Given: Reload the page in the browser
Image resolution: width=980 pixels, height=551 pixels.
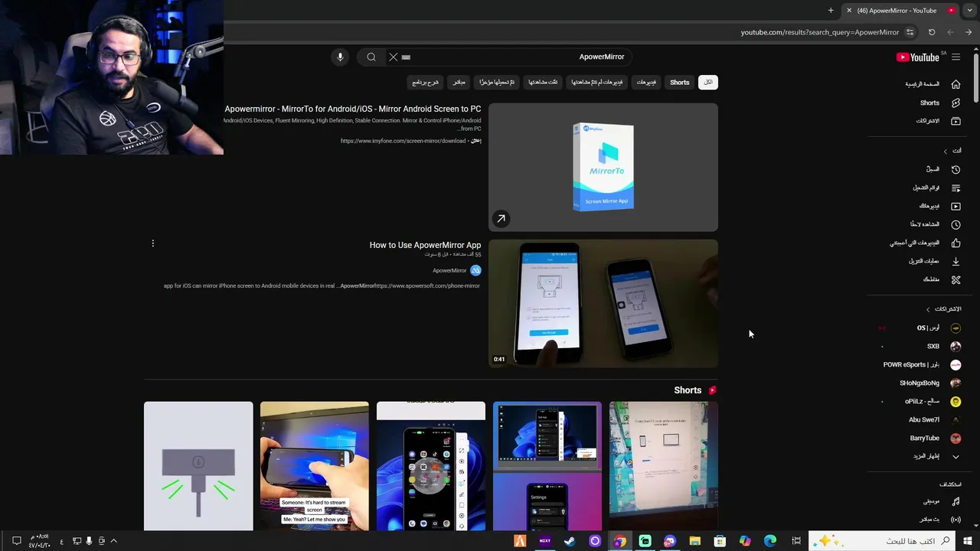Looking at the screenshot, I should 932,32.
